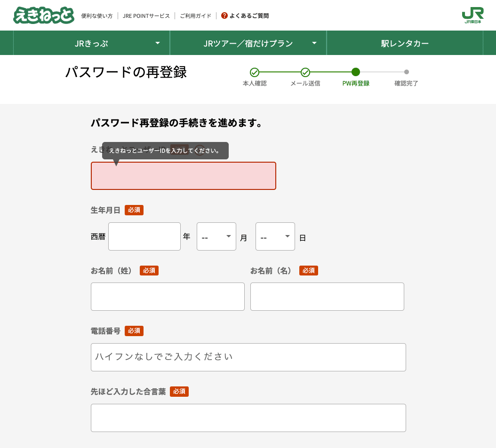Open the JRツアー／宿だけプラン dropdown menu
The width and height of the screenshot is (496, 448).
248,43
